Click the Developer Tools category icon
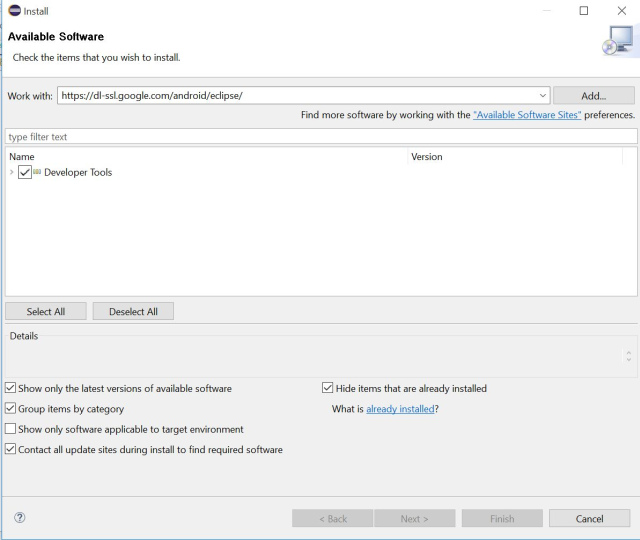The height and width of the screenshot is (540, 640). pos(37,173)
